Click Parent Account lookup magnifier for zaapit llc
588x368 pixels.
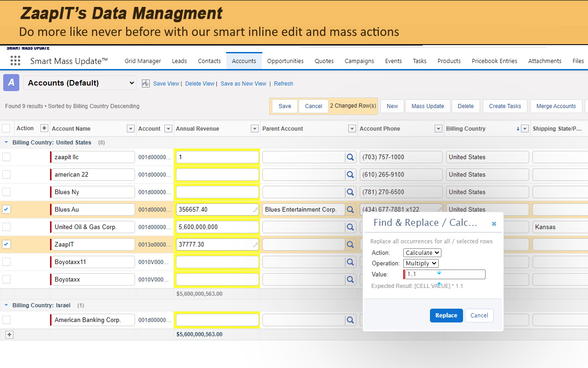point(351,157)
